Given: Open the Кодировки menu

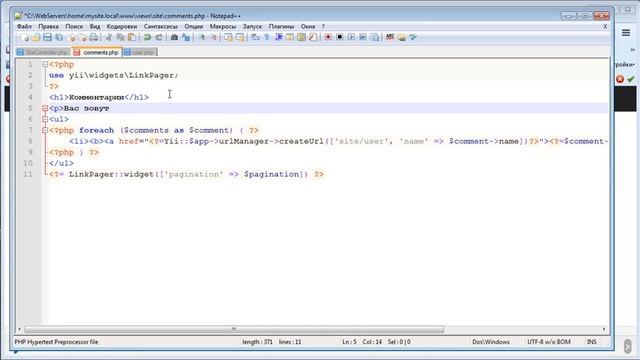Looking at the screenshot, I should [122, 27].
